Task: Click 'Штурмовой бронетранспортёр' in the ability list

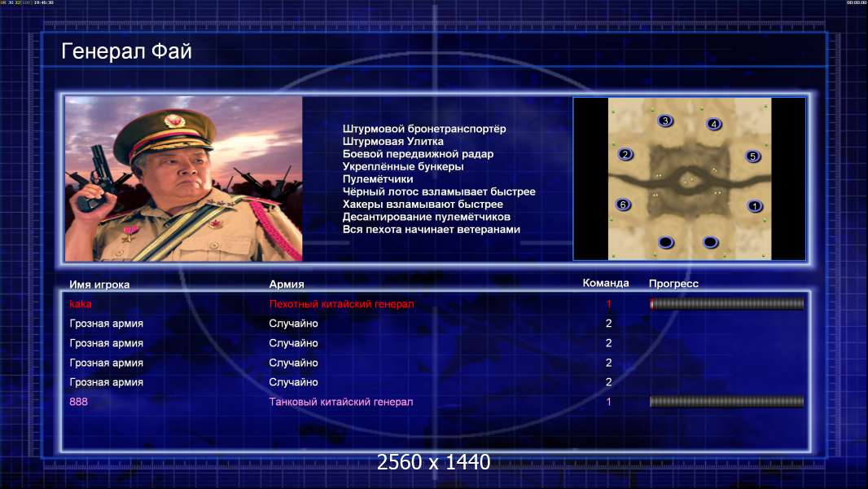Action: (424, 129)
